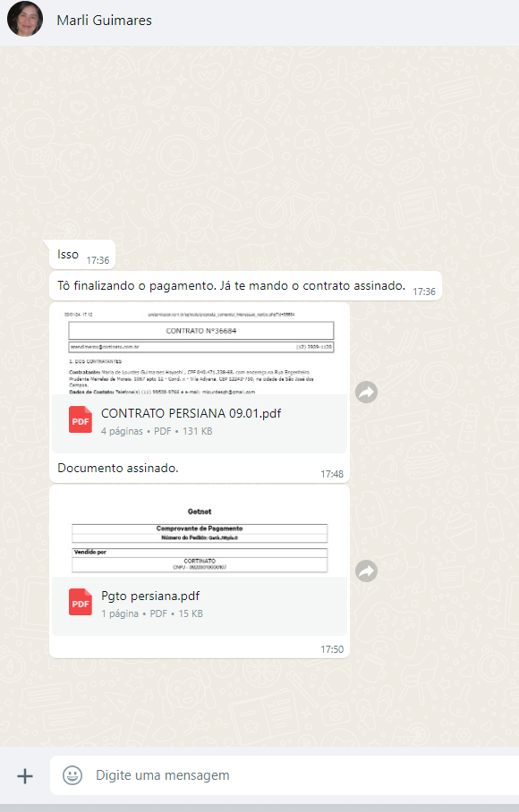Click the 17:50 timestamp of payment message
Image resolution: width=519 pixels, height=812 pixels.
pyautogui.click(x=332, y=649)
